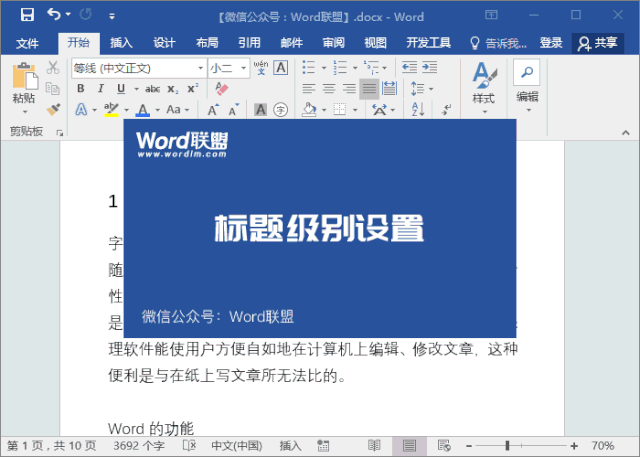Align text right
Screen dimensions: 640x457
[x=349, y=89]
